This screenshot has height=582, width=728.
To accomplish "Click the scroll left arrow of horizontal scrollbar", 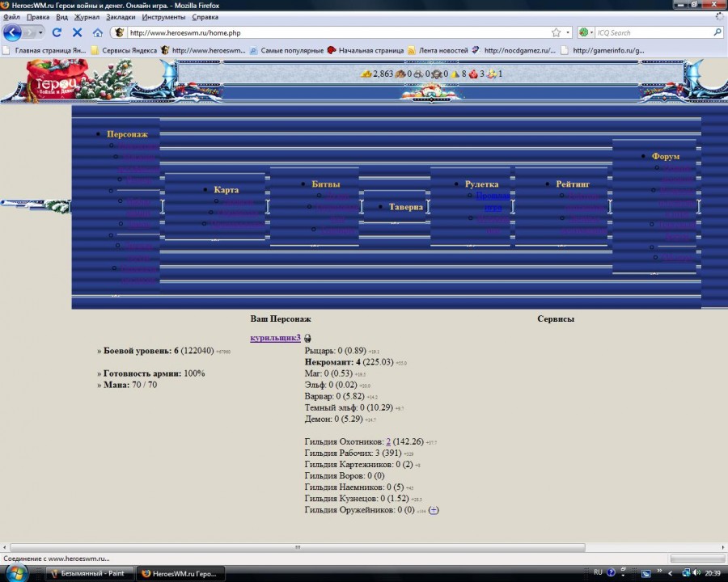I will pos(5,547).
